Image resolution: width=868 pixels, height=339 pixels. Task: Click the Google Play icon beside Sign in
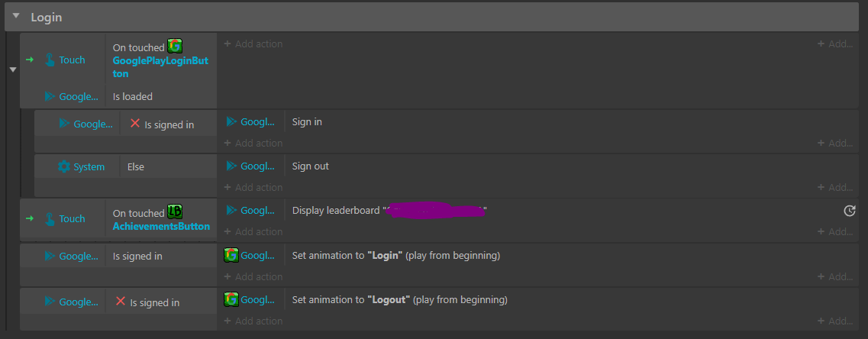tap(231, 121)
